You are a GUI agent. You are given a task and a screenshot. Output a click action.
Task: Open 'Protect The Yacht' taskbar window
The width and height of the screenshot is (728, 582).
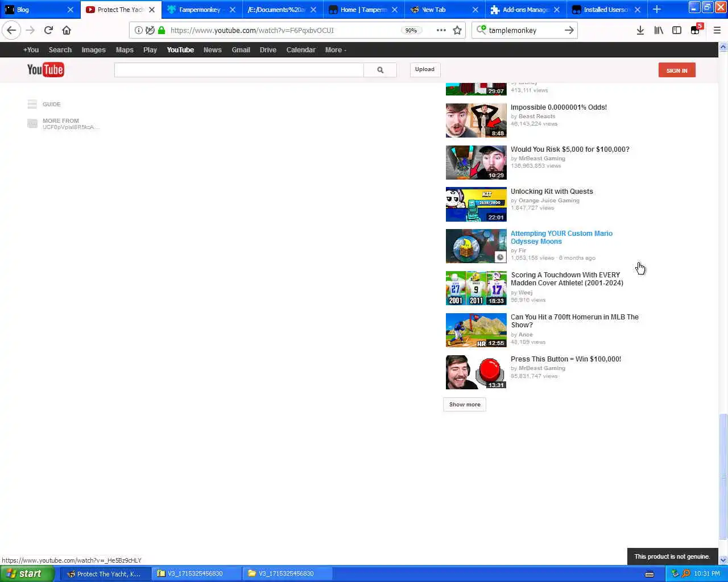point(104,573)
